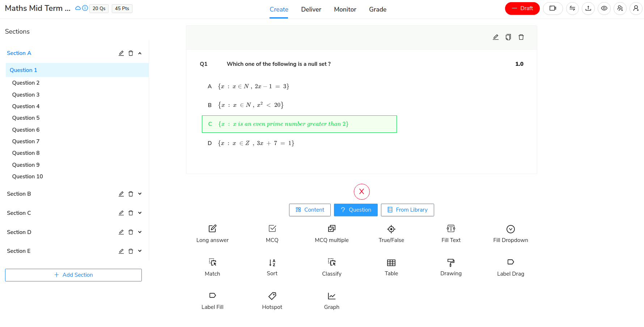Add a Drawing question
644x327 pixels.
click(451, 268)
